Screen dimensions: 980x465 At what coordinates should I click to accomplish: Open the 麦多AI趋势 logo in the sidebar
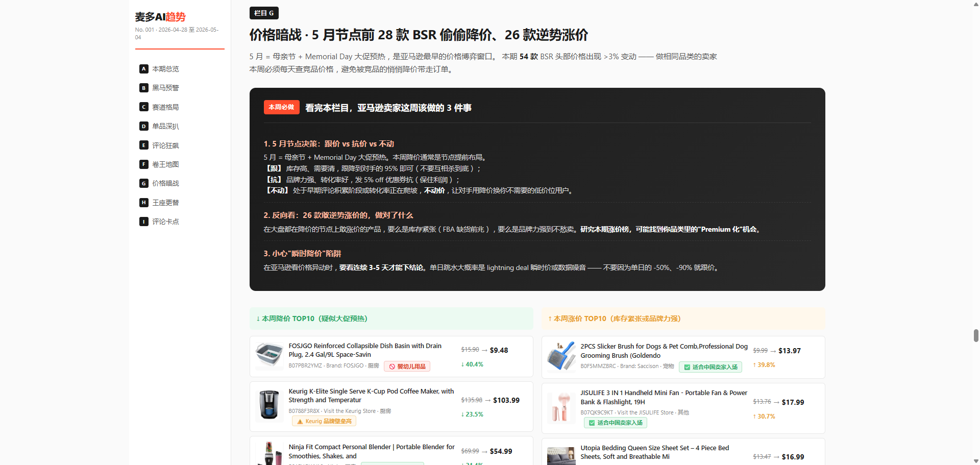pos(160,17)
